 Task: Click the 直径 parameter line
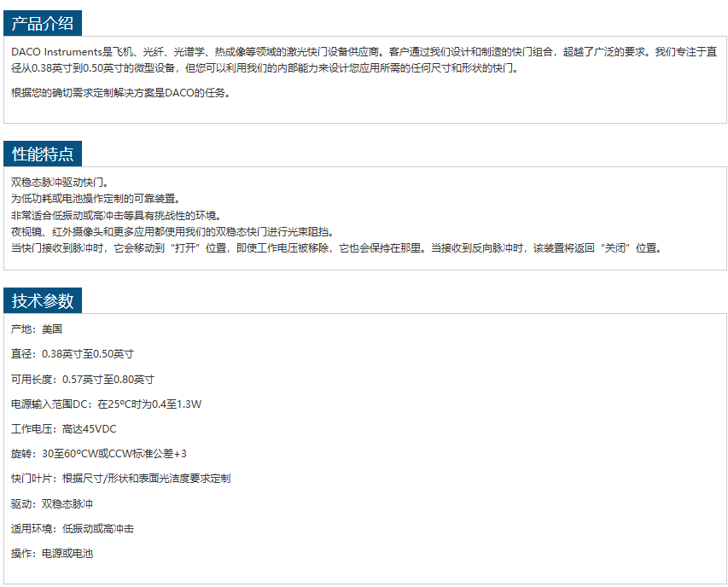click(x=73, y=353)
